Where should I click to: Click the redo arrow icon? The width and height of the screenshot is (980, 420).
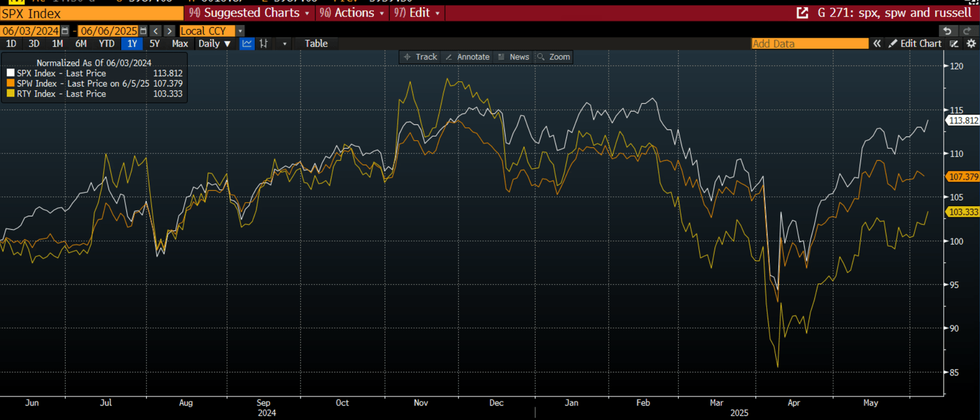[x=967, y=31]
